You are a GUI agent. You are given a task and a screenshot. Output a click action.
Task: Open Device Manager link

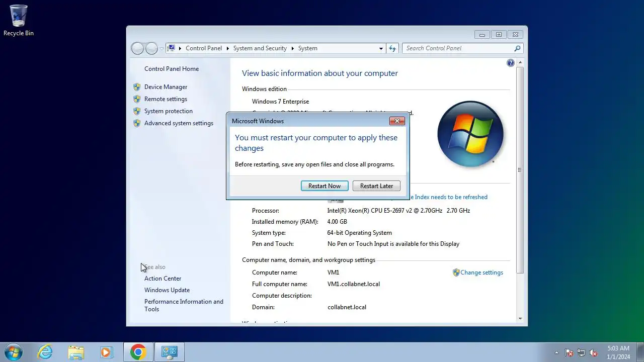coord(166,87)
